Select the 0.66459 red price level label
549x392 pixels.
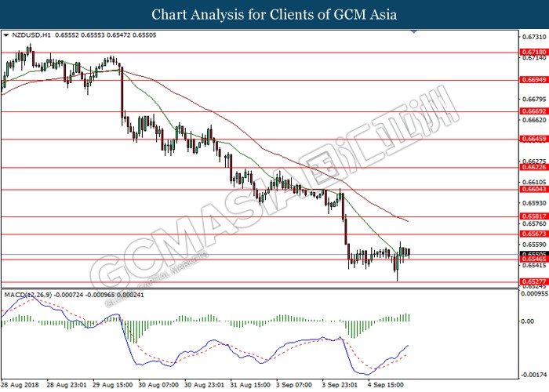(533, 139)
